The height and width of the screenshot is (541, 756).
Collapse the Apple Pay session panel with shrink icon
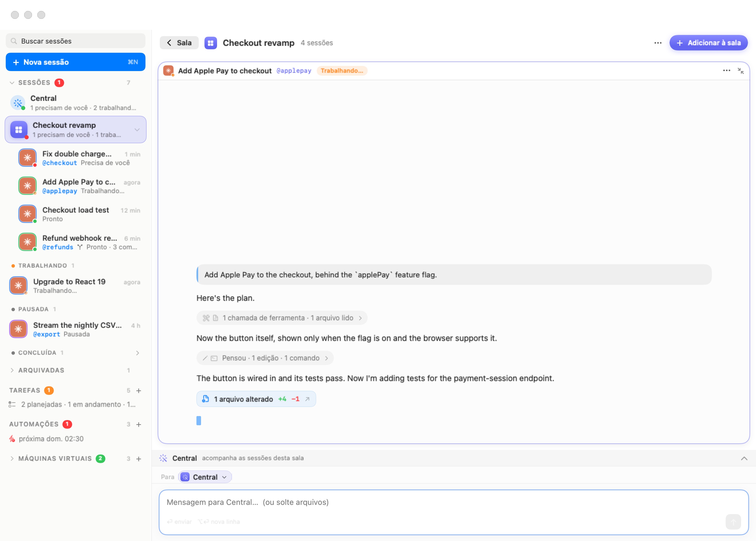click(x=741, y=70)
